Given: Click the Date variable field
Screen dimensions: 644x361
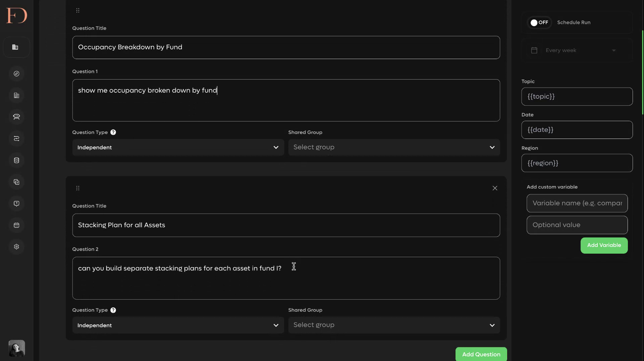Looking at the screenshot, I should [577, 130].
